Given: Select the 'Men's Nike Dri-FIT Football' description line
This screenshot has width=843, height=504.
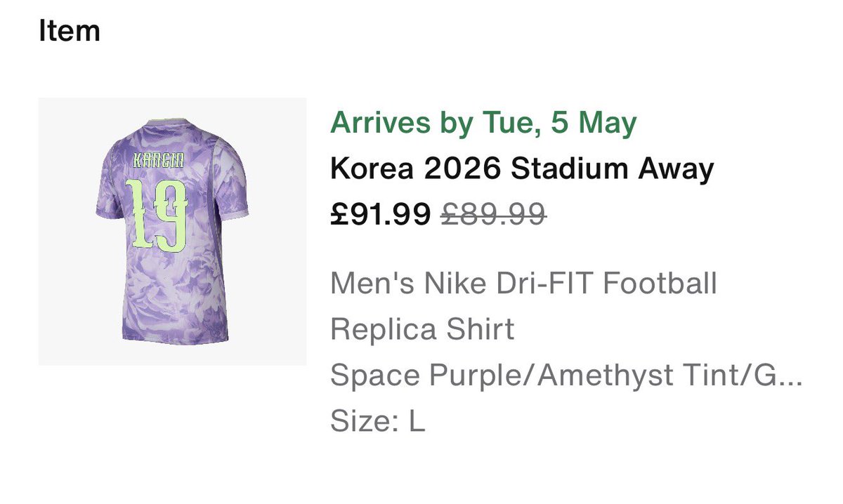Looking at the screenshot, I should click(523, 284).
